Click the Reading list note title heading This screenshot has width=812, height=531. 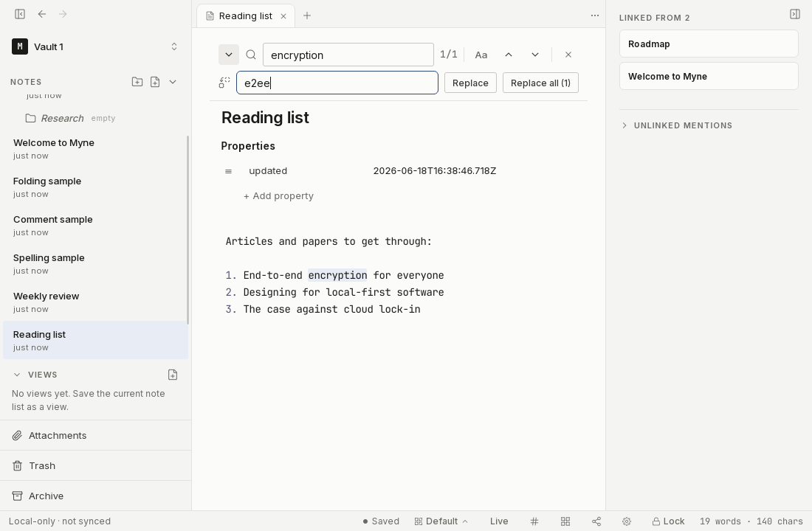265,117
